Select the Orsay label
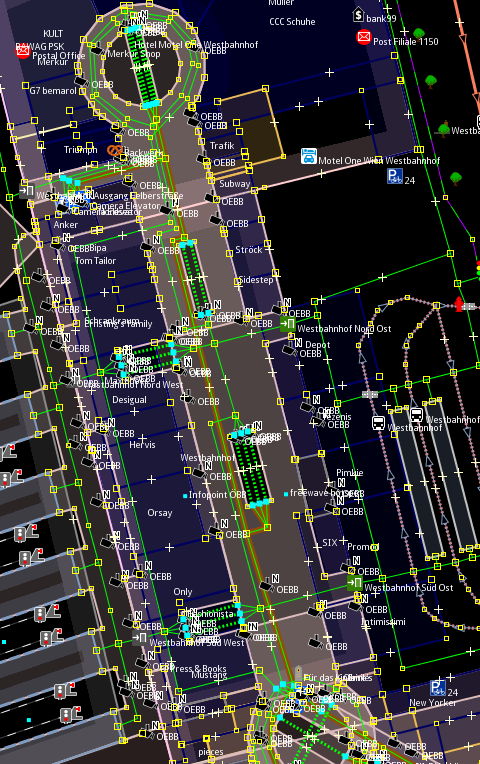Image resolution: width=480 pixels, height=764 pixels. click(160, 513)
